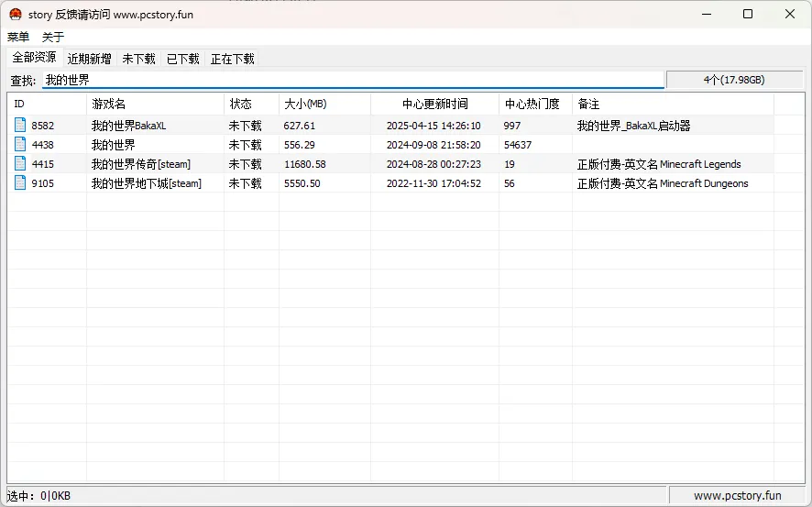Sort by the 状态 column header
812x507 pixels.
252,105
